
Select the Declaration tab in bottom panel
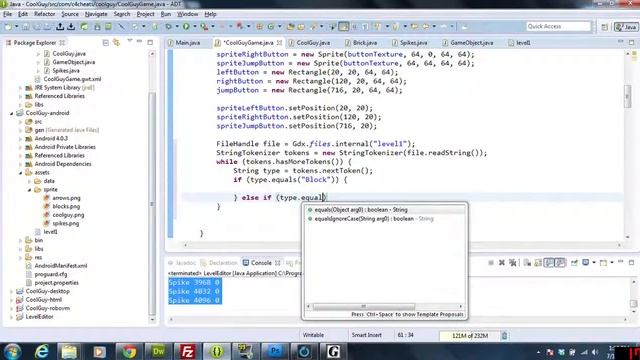pyautogui.click(x=220, y=262)
